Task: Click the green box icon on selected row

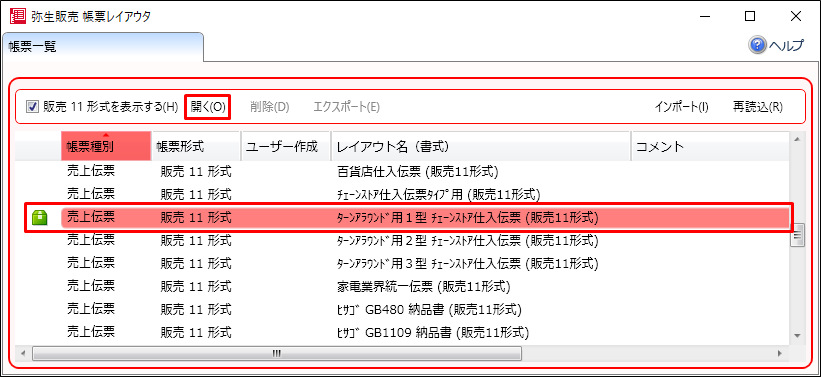Action: 40,217
